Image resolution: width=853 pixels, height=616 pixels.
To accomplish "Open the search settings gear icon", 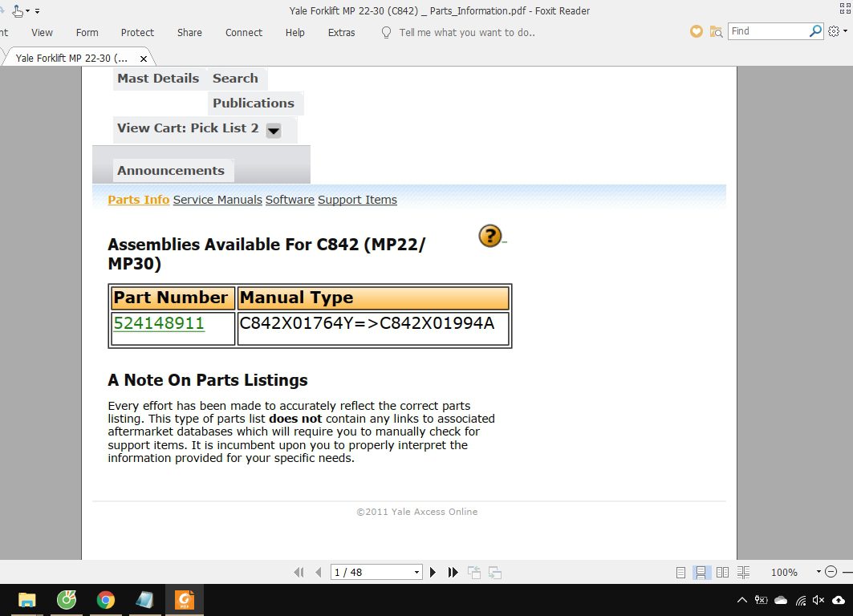I will pos(834,31).
